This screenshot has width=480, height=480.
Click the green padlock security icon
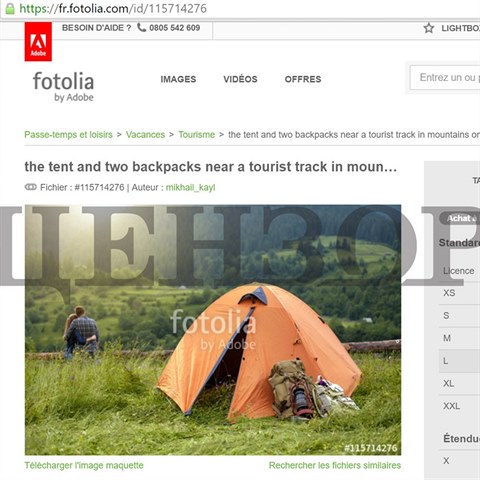tap(10, 8)
